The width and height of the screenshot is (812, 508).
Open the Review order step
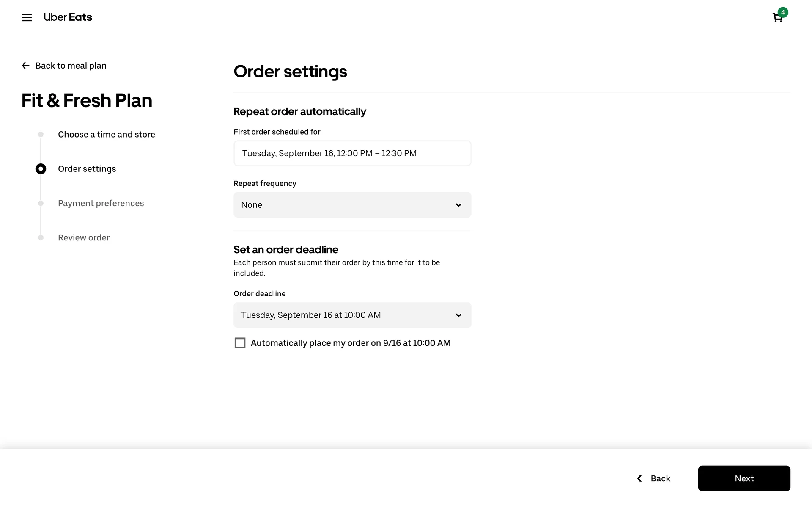(x=84, y=238)
